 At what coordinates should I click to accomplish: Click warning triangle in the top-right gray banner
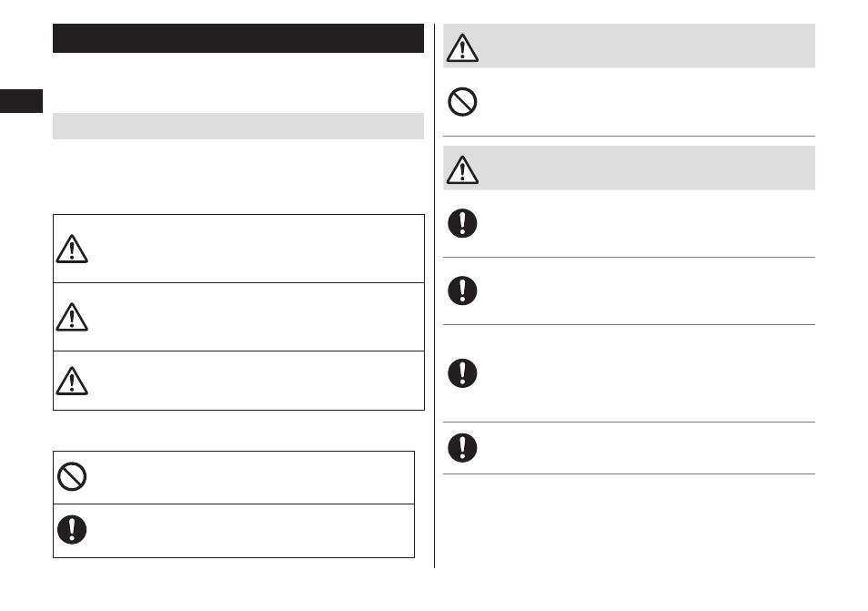tap(462, 47)
